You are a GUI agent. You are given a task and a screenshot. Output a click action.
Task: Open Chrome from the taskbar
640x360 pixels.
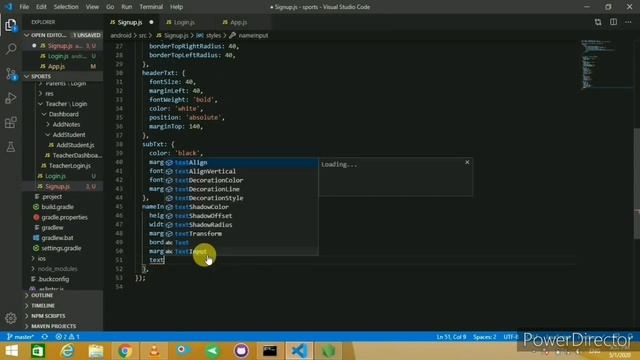pos(125,351)
